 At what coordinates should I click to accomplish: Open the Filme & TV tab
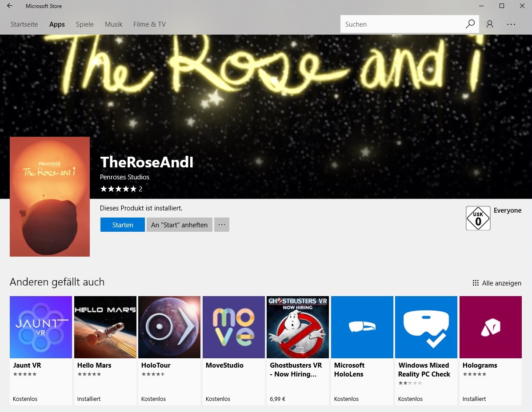149,24
